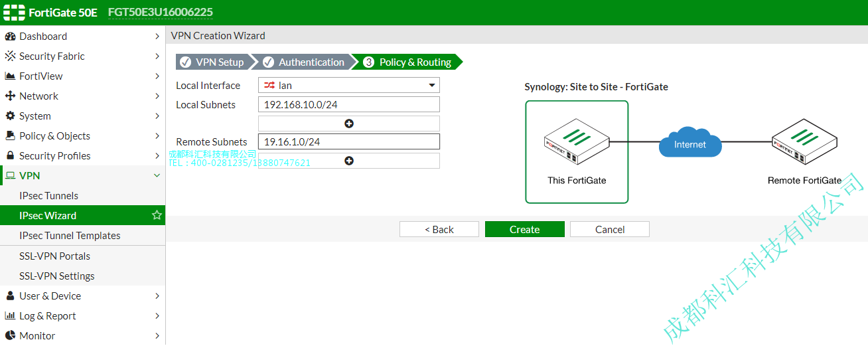868x346 pixels.
Task: Expand Monitor menu chevron
Action: point(157,336)
